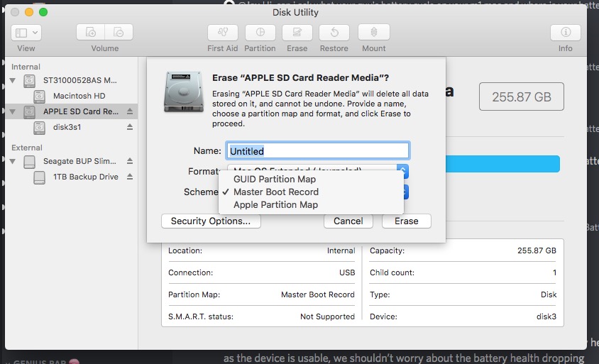Click the blue disk usage bar
The image size is (599, 364).
(502, 163)
